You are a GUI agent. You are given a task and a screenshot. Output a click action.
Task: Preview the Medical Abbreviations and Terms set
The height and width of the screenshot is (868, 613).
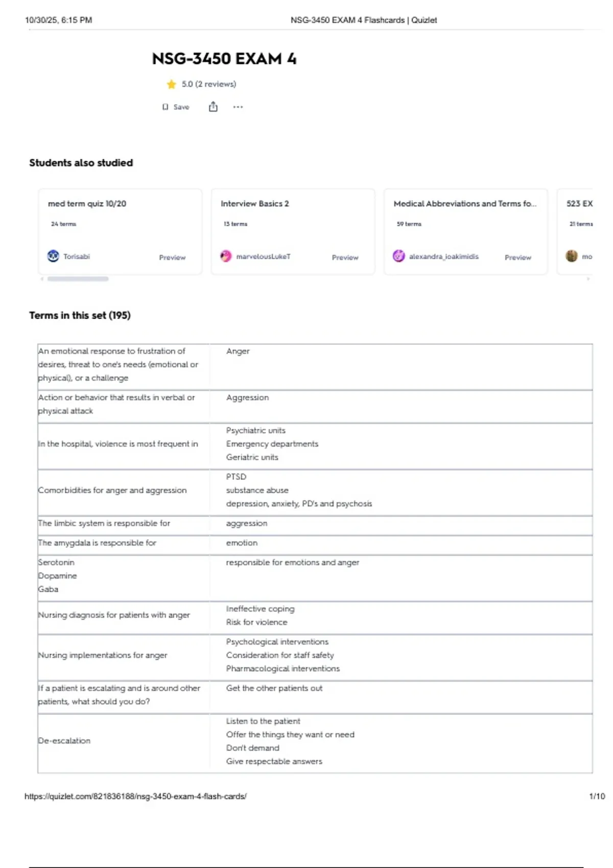coord(518,257)
